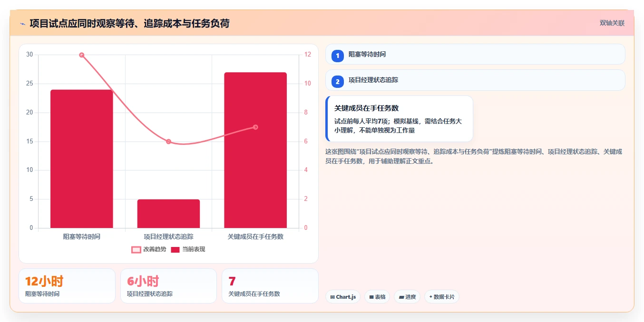The width and height of the screenshot is (644, 322).
Task: Click the lightning icon beside the title
Action: click(x=22, y=23)
